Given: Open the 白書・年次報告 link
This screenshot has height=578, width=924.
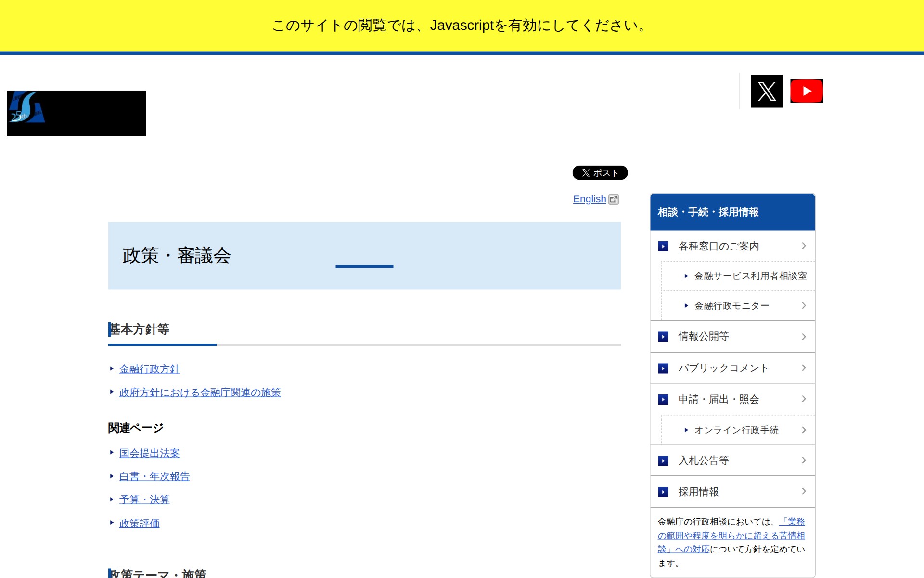Looking at the screenshot, I should click(x=154, y=476).
